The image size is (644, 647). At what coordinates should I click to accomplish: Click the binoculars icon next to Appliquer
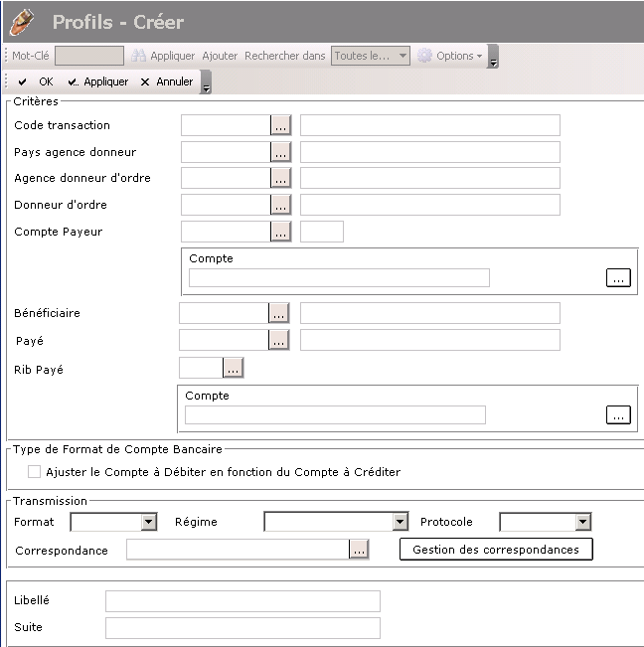[139, 56]
